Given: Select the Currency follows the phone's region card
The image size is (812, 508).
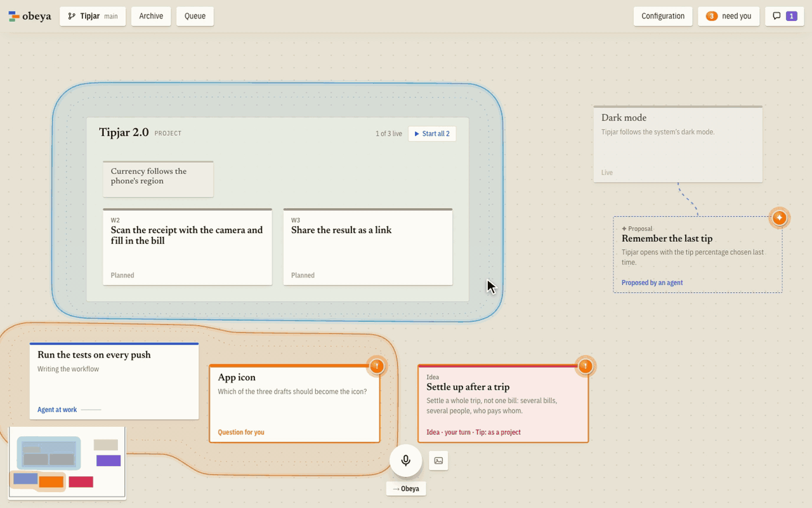Looking at the screenshot, I should [x=158, y=179].
